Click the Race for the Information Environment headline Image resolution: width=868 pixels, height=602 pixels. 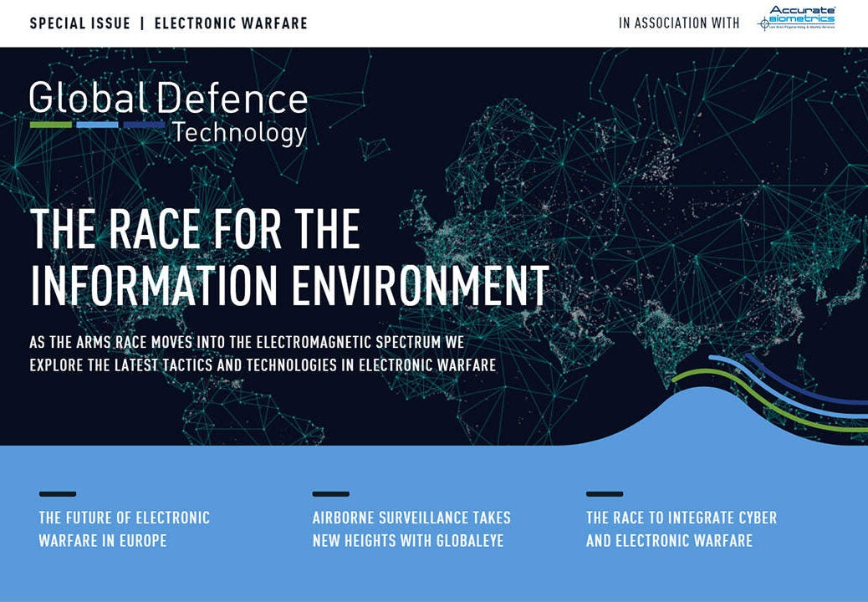pyautogui.click(x=288, y=257)
